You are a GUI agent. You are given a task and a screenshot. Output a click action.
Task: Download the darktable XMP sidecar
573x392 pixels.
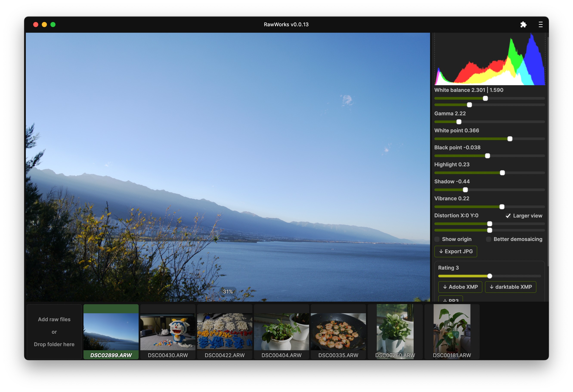coord(510,287)
